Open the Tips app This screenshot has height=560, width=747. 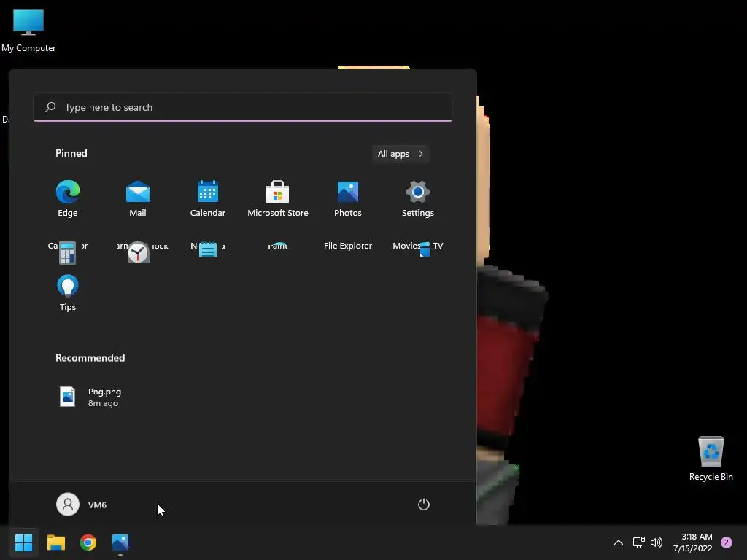click(68, 293)
